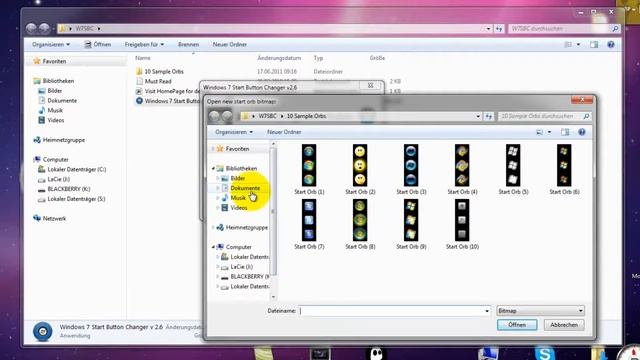Open the dialog's Organisieren menu

[x=234, y=132]
